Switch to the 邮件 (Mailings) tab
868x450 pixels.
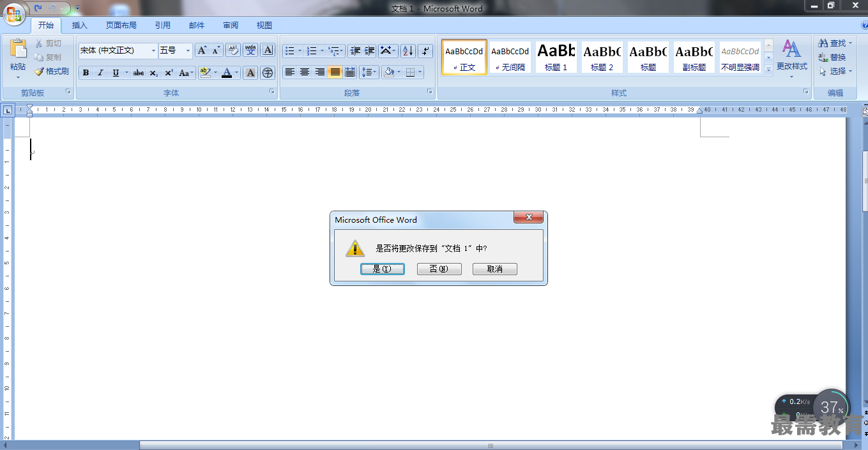[197, 26]
